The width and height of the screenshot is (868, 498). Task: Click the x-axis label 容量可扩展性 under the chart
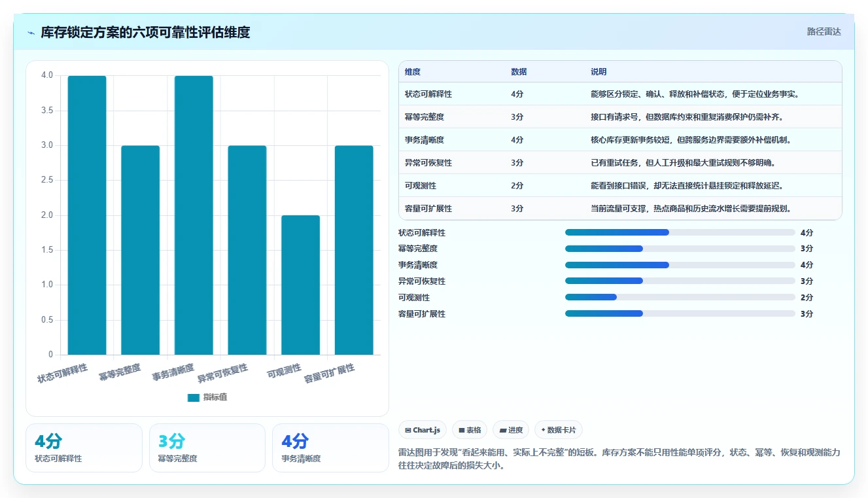coord(329,373)
